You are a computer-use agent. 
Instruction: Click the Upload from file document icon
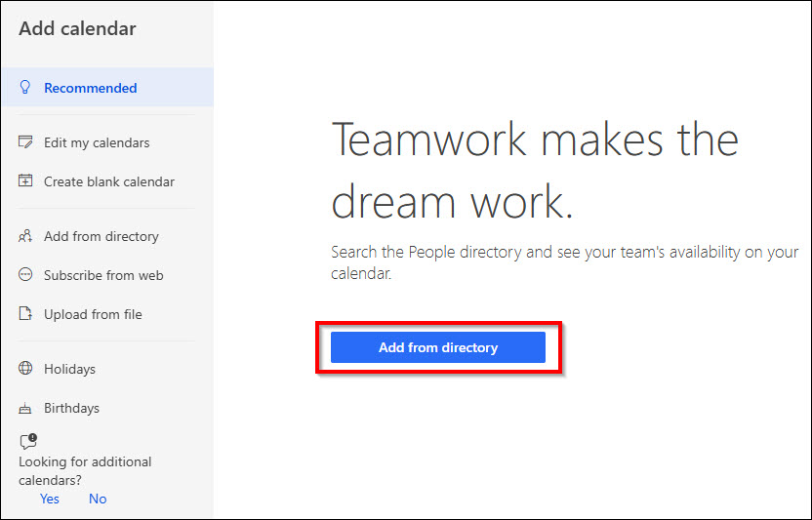click(x=25, y=313)
